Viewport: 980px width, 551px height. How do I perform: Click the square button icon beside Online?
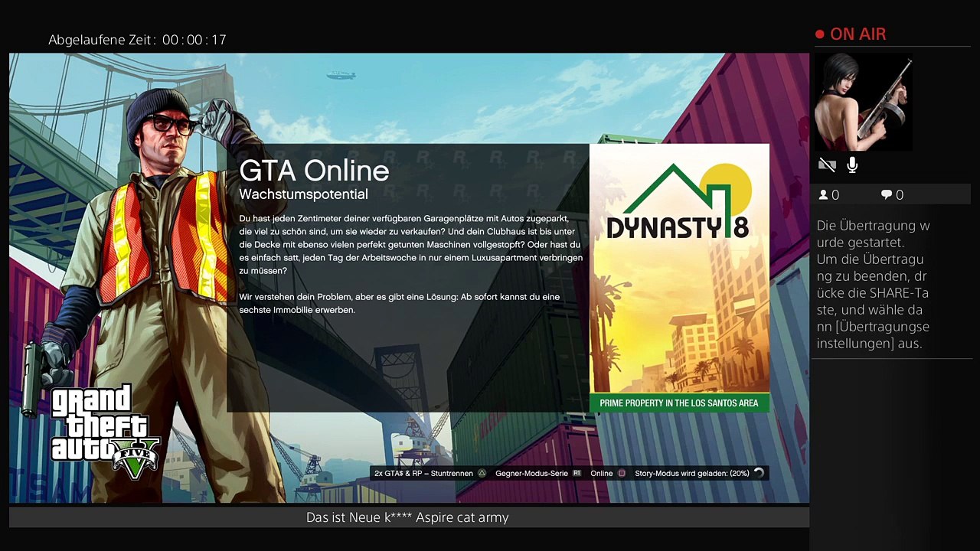coord(622,474)
